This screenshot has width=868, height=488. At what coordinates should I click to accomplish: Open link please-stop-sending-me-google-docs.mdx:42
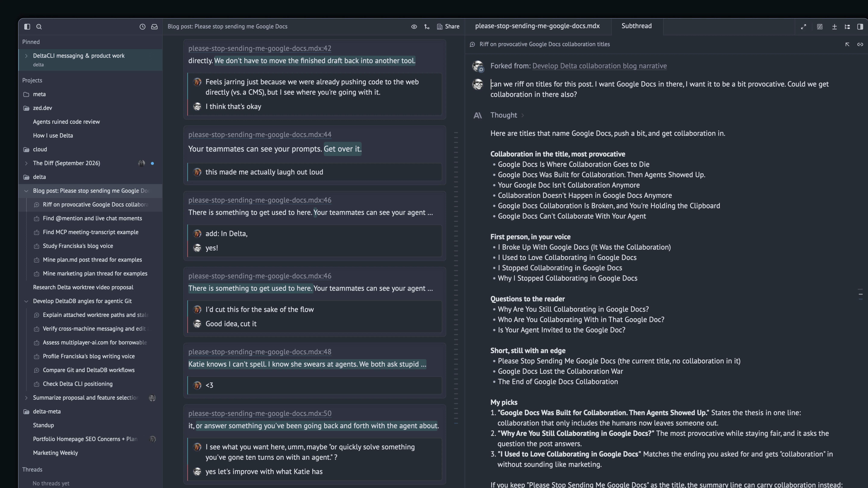coord(259,48)
